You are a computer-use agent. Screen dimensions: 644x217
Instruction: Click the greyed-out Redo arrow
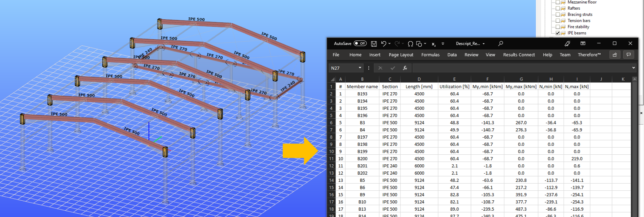tap(397, 44)
